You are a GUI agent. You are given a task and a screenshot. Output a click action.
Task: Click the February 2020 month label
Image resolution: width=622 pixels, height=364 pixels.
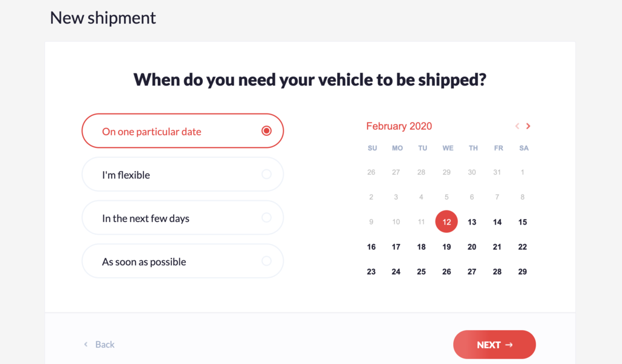(399, 126)
